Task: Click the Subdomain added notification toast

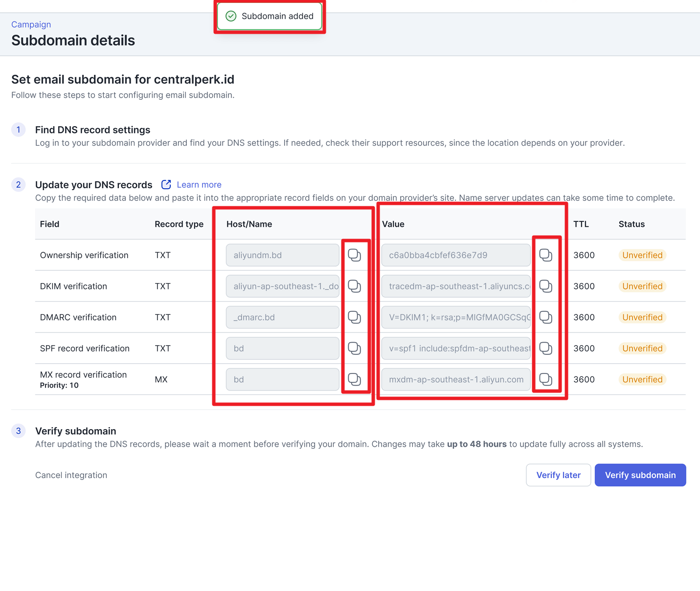Action: tap(270, 16)
